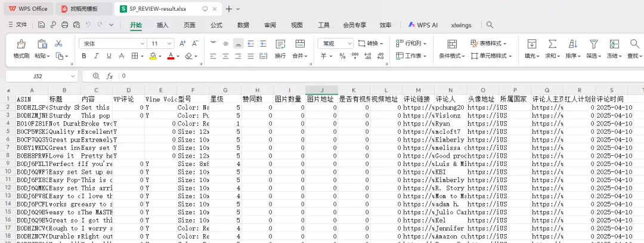Click the Decrease Decimal icon
This screenshot has width=644, height=243.
click(x=380, y=56)
